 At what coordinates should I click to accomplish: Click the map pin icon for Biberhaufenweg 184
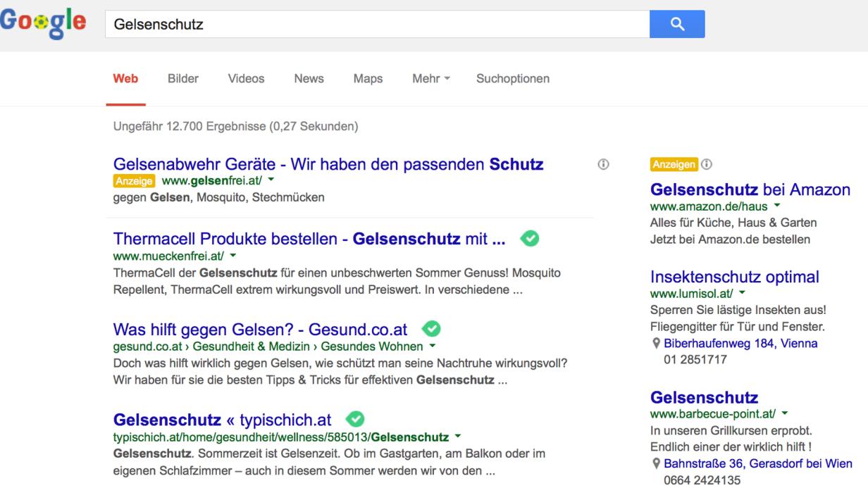coord(657,344)
